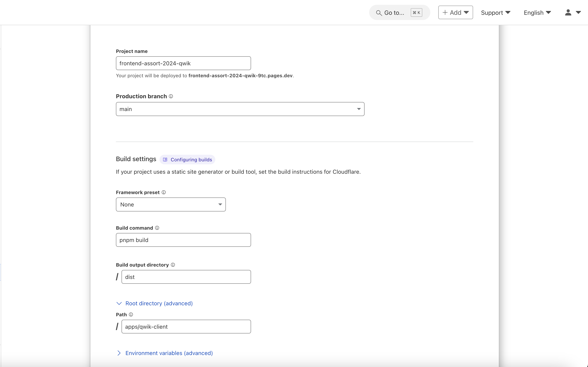The image size is (588, 367).
Task: Open the user account profile icon
Action: pyautogui.click(x=568, y=13)
